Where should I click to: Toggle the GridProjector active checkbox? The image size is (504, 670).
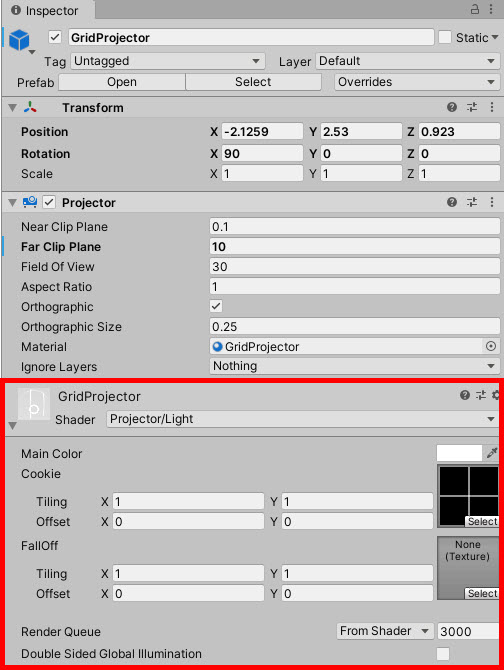(x=55, y=37)
